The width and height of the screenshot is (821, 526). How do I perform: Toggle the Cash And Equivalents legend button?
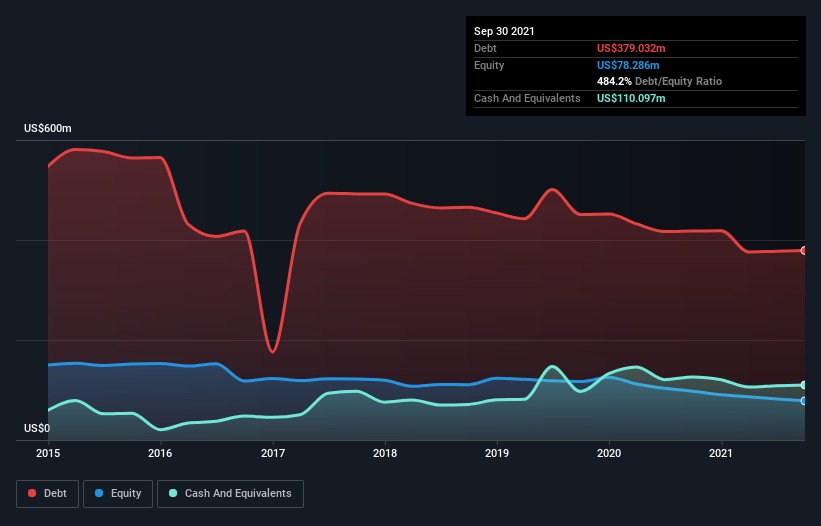(230, 494)
